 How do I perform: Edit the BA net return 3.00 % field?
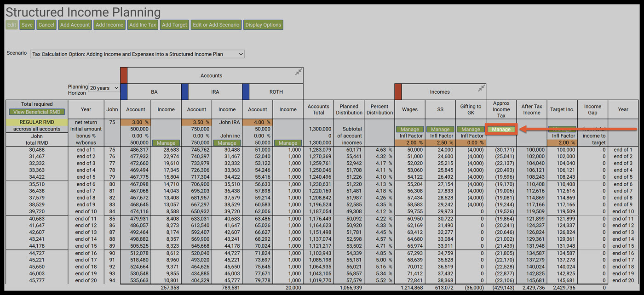(x=136, y=122)
